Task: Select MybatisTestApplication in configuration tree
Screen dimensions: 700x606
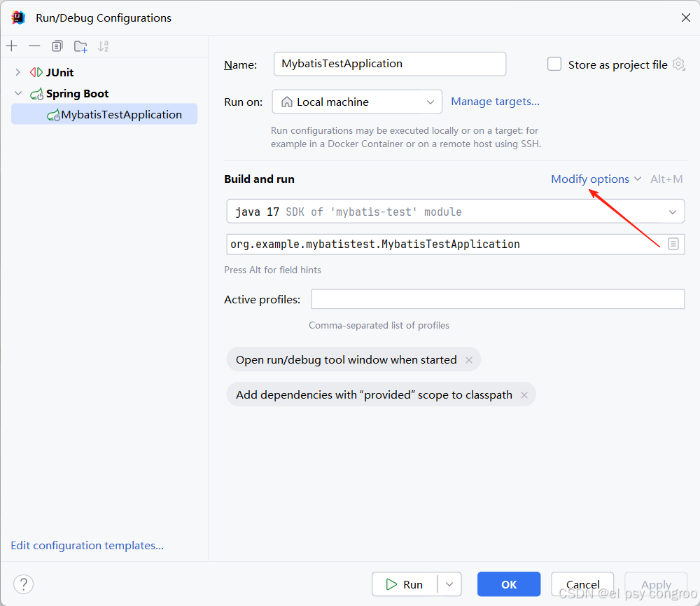Action: click(104, 114)
